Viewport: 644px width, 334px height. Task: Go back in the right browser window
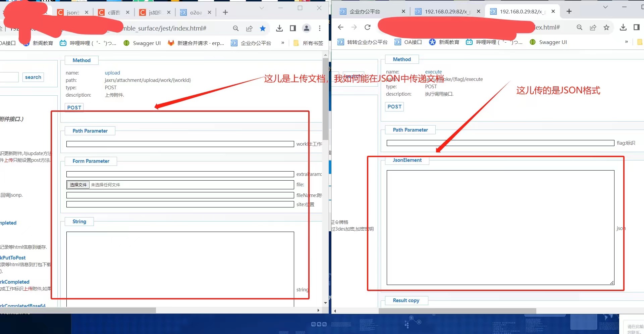click(340, 27)
